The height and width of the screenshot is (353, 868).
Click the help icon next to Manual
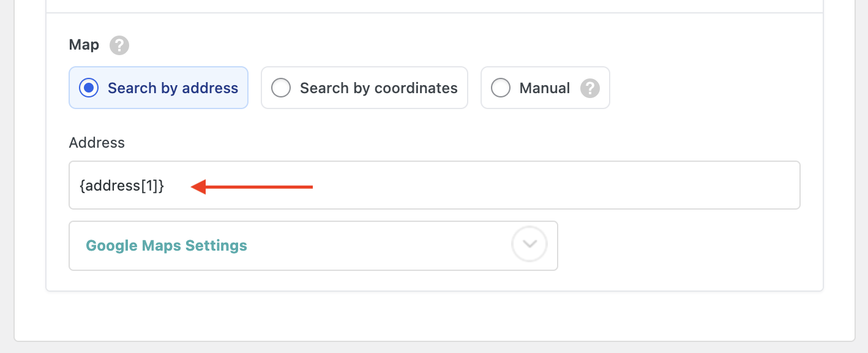(590, 88)
